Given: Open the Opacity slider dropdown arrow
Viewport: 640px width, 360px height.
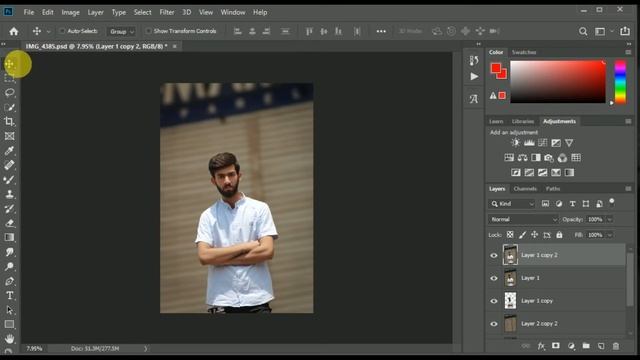Looking at the screenshot, I should coord(610,220).
